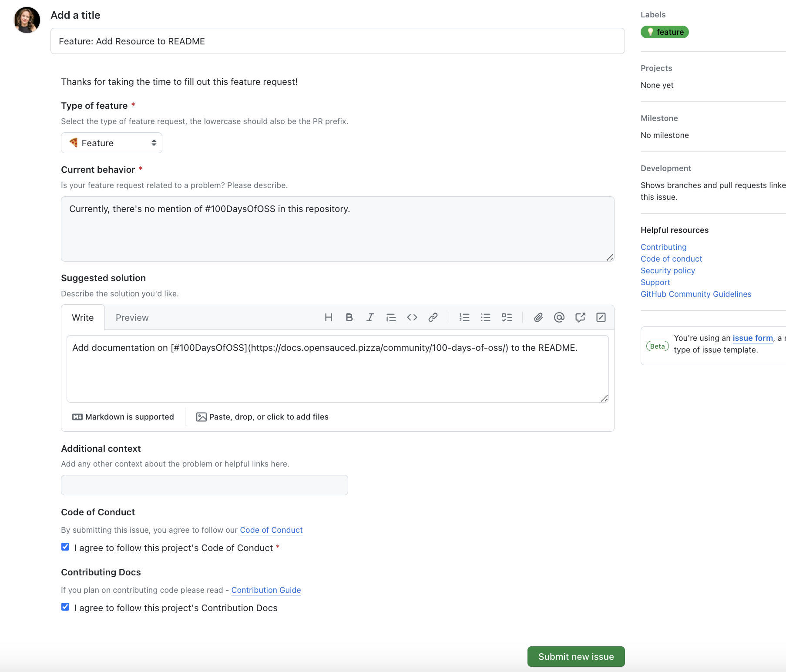Expand the editor to fullscreen mode

[x=601, y=317]
